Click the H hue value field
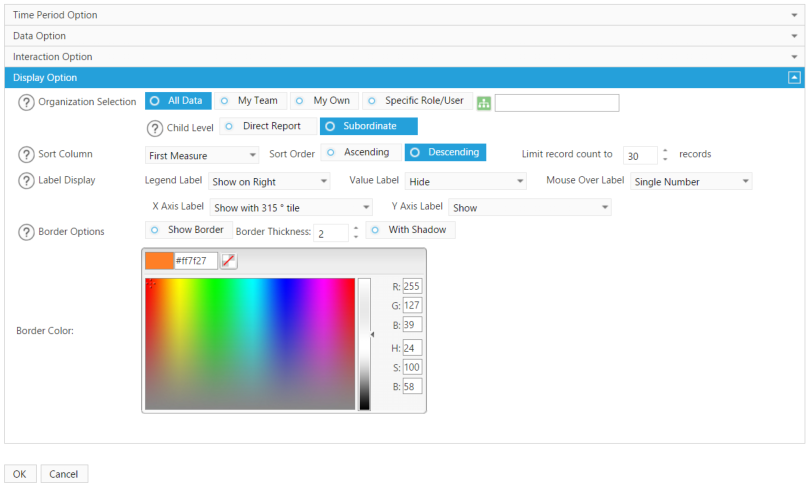 412,348
